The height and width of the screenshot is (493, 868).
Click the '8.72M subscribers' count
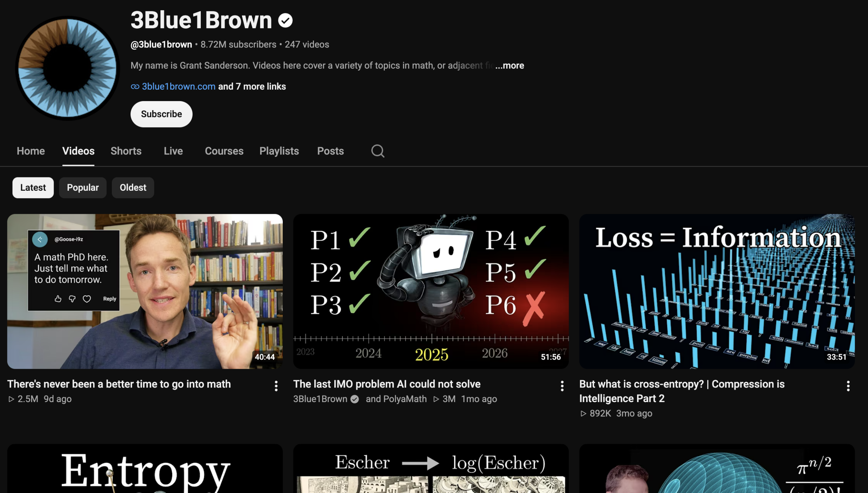pos(238,44)
